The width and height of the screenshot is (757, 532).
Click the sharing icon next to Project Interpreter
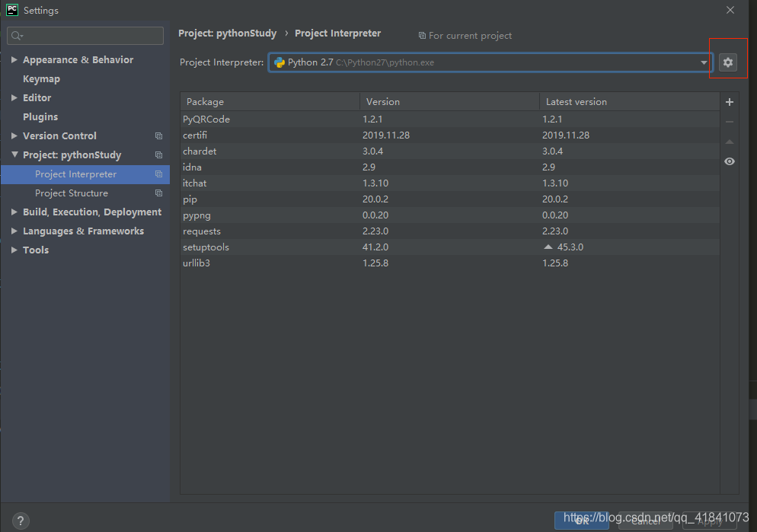coord(158,174)
